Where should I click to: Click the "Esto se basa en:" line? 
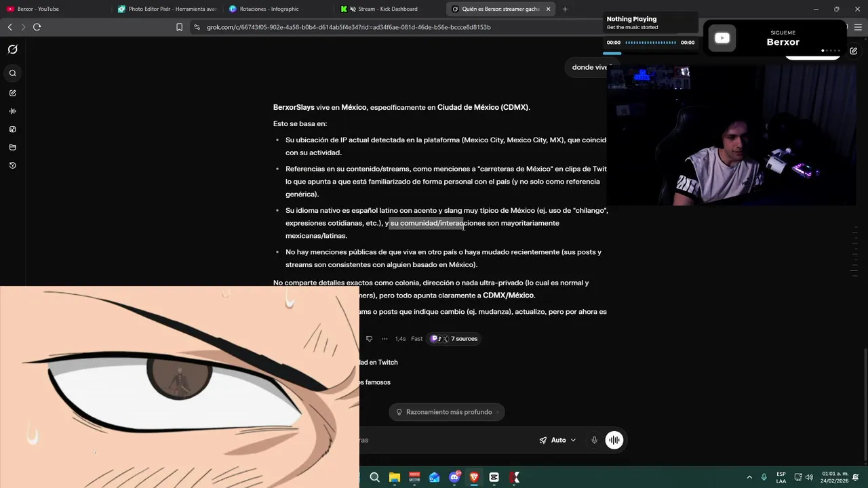[300, 124]
